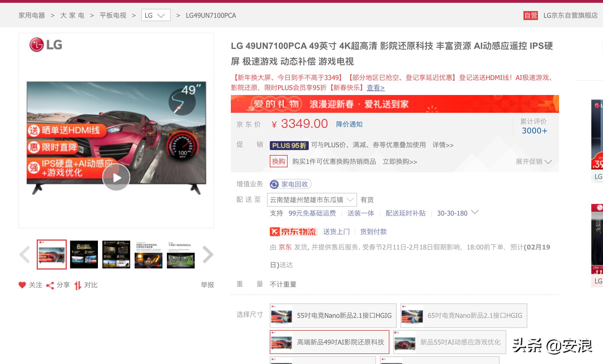
Task: Click the 分享 share icon
Action: coord(50,285)
